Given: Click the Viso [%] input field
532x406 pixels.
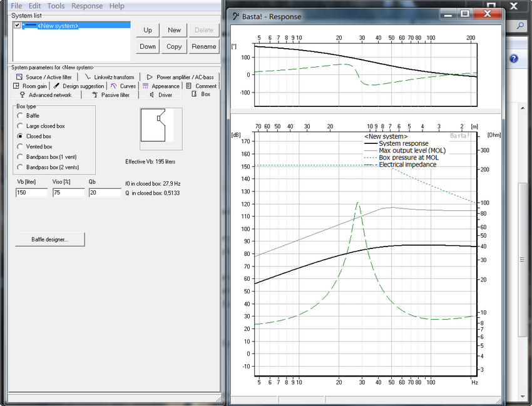Looking at the screenshot, I should click(69, 193).
